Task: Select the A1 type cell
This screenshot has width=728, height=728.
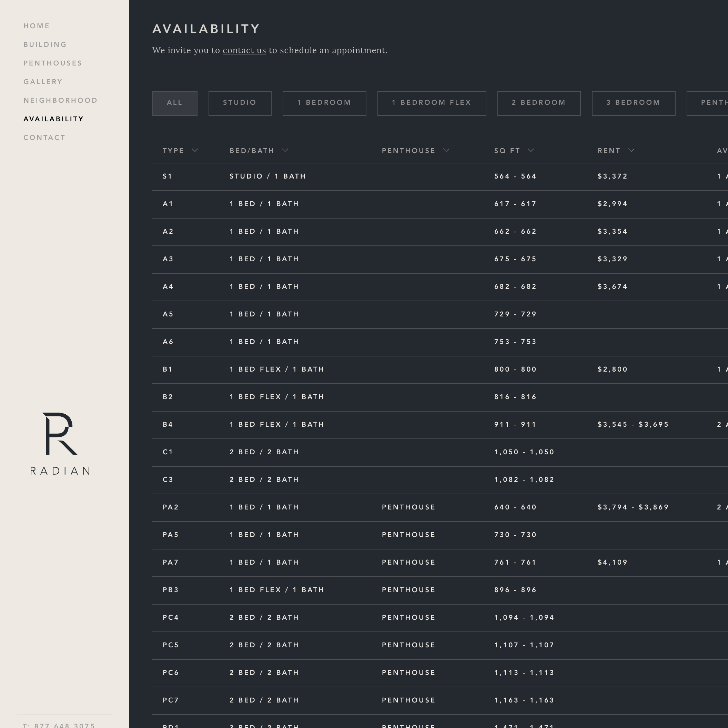Action: (x=168, y=204)
